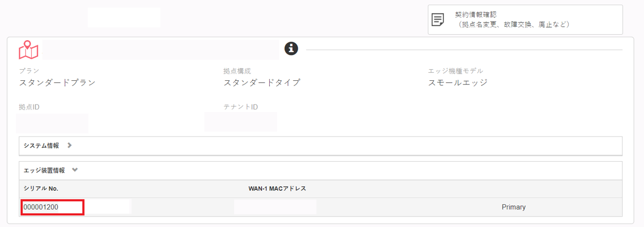Click the エッジ機種モデル label
Image resolution: width=644 pixels, height=227 pixels.
coord(456,71)
